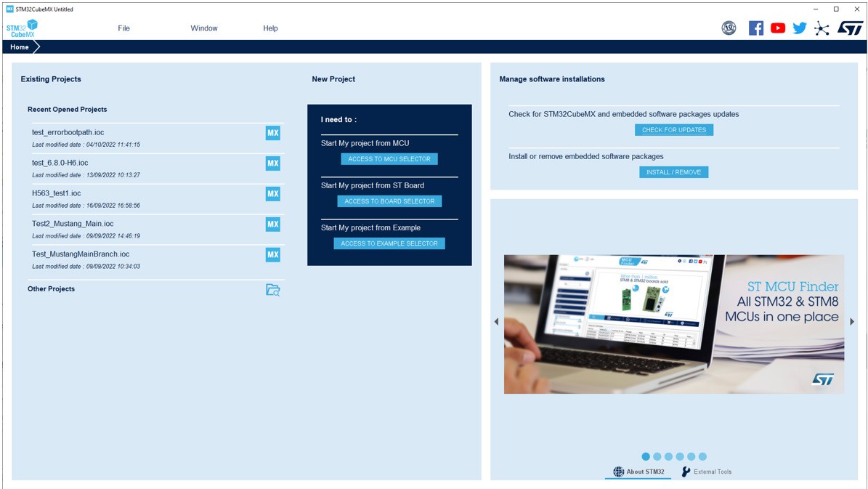Screen dimensions: 868x489
Task: Open recent project Test2_Mustang_Main.ioc
Action: pyautogui.click(x=73, y=224)
